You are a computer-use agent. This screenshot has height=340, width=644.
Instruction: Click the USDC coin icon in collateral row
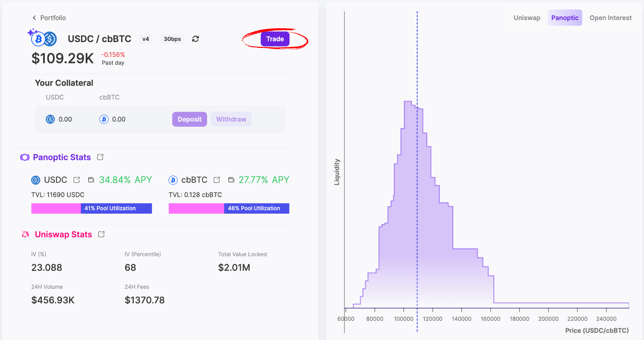click(x=50, y=119)
